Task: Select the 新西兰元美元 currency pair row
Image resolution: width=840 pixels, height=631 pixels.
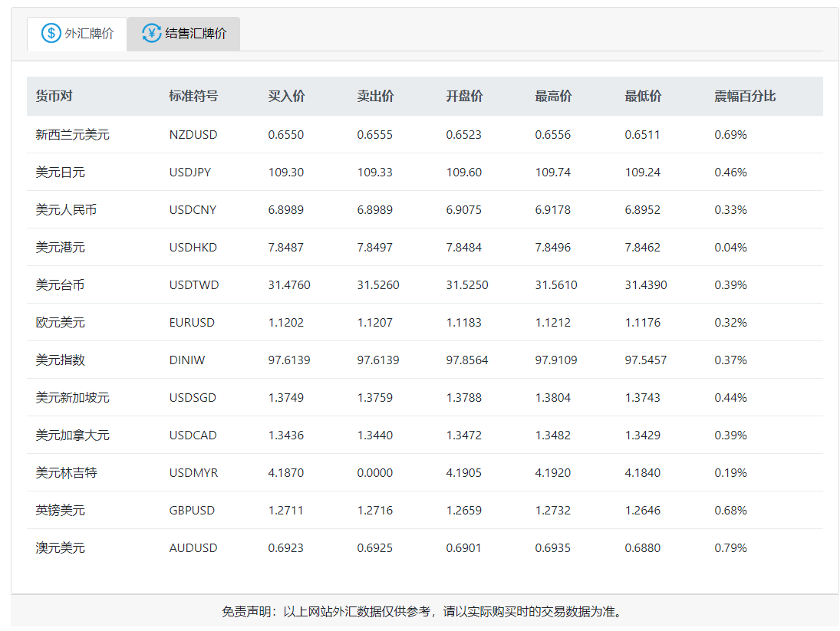Action: 425,135
